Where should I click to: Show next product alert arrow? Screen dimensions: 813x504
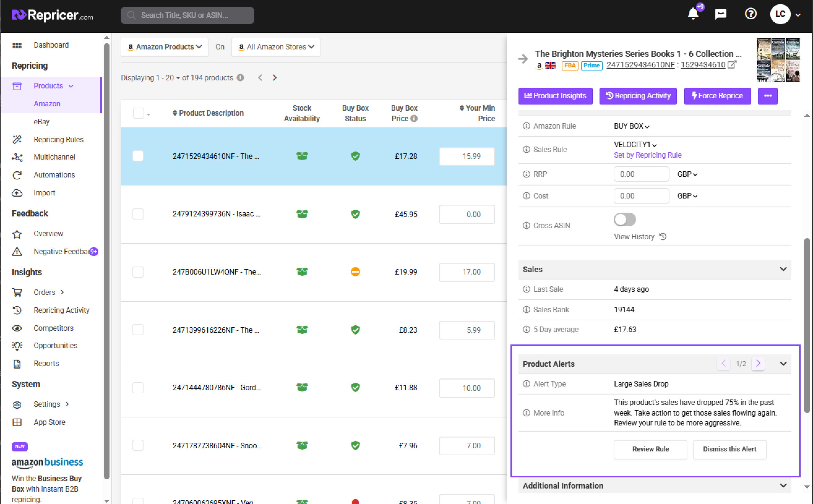pos(758,364)
